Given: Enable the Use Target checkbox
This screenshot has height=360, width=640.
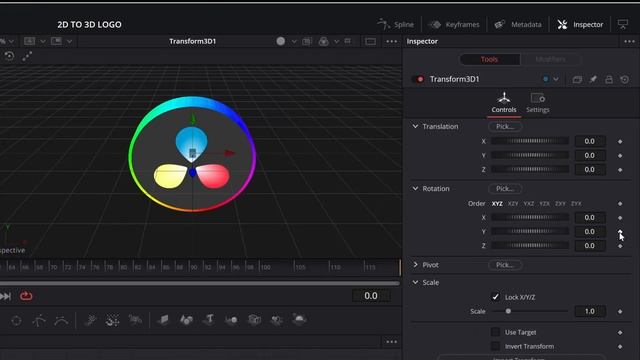Looking at the screenshot, I should (x=496, y=332).
